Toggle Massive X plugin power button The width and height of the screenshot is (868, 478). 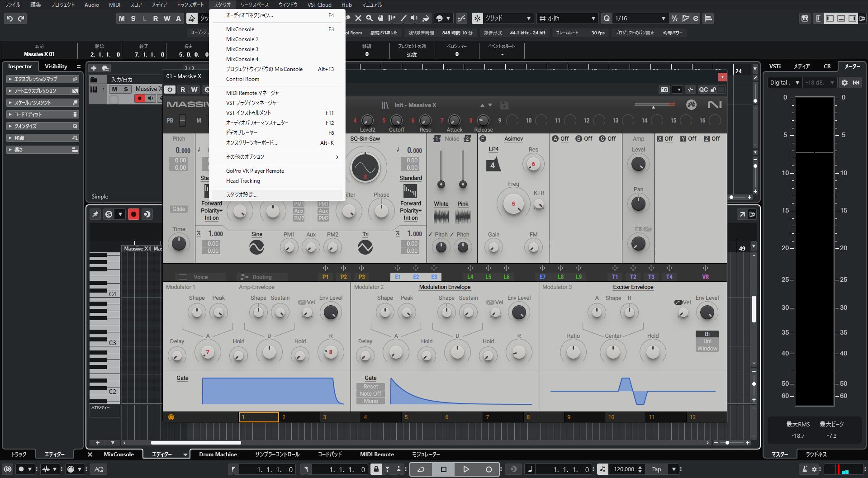(x=170, y=90)
